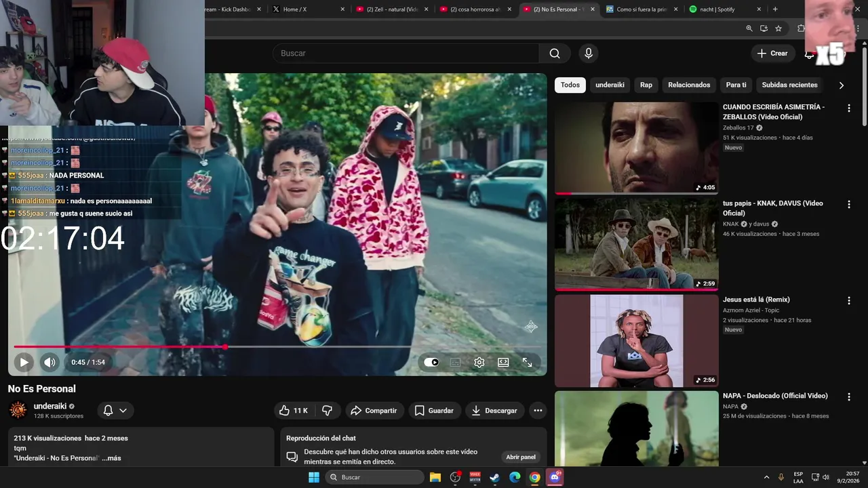Open the NAPA - Deslocado video thumbnail

tap(636, 428)
